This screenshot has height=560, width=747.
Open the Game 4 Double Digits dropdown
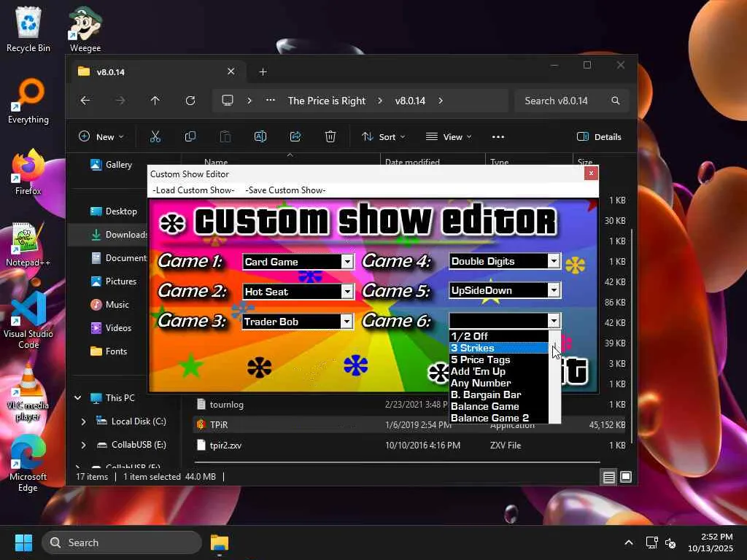click(x=554, y=260)
